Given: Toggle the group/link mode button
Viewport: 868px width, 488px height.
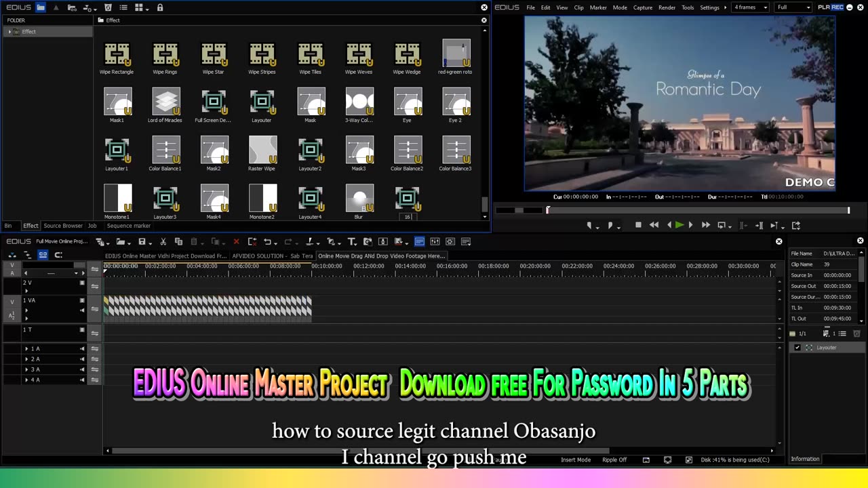Looking at the screenshot, I should tap(43, 255).
